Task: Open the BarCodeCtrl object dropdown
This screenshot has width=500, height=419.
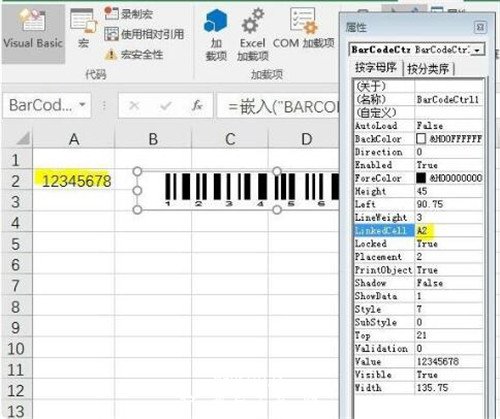Action: pos(478,50)
